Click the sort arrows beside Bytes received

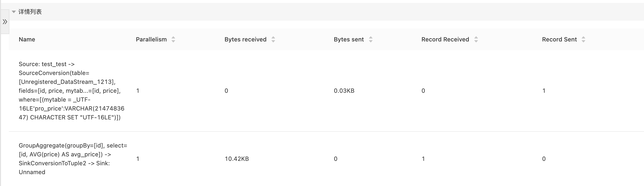tap(273, 39)
